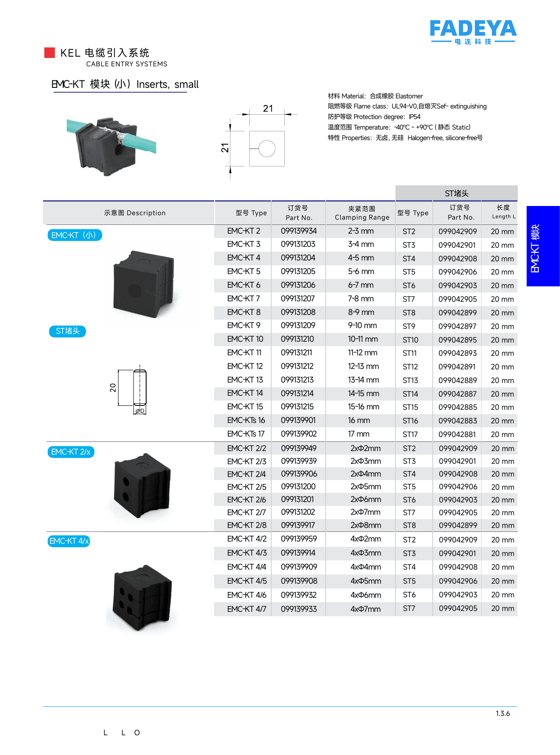The image size is (560, 755).
Task: Click the EMC-KT small insert photo
Action: pyautogui.click(x=144, y=284)
